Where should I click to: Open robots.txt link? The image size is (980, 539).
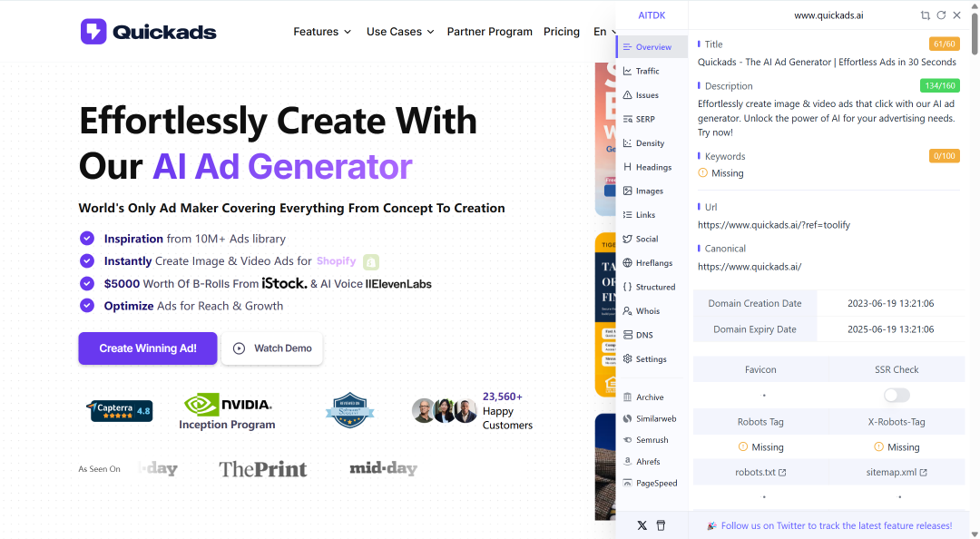(x=760, y=472)
